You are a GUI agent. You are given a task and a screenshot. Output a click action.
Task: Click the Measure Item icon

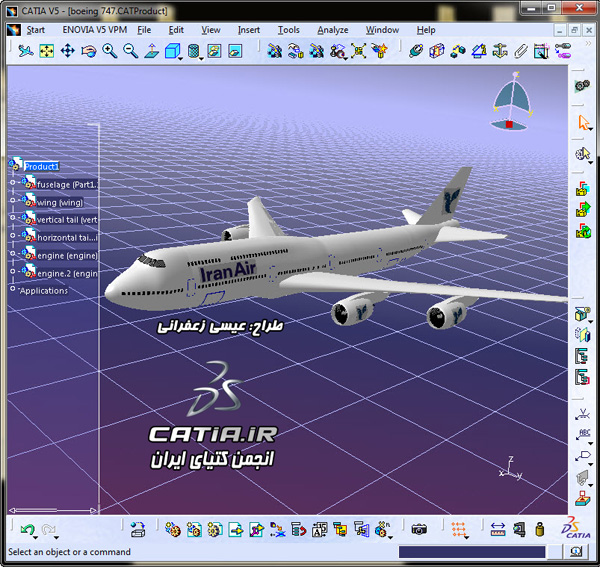click(x=519, y=530)
